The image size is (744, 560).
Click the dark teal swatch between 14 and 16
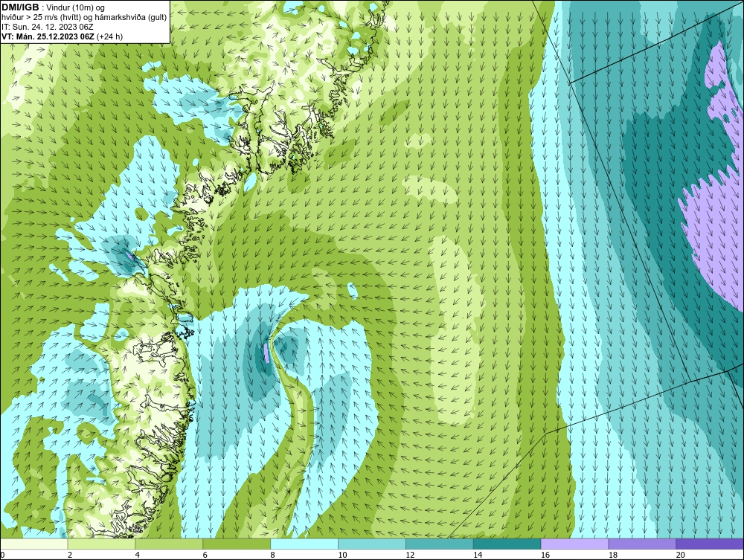(x=507, y=544)
